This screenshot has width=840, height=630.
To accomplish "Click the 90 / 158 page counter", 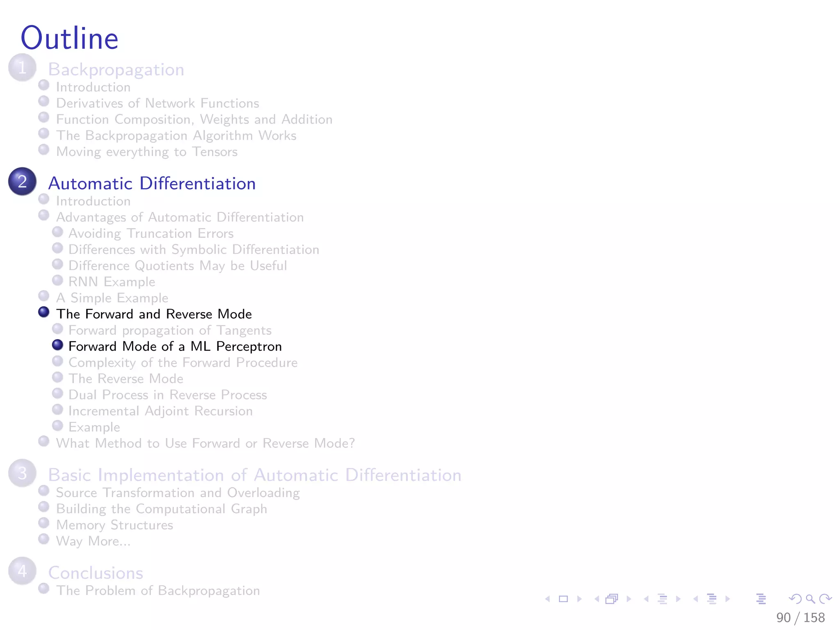I will [x=800, y=618].
